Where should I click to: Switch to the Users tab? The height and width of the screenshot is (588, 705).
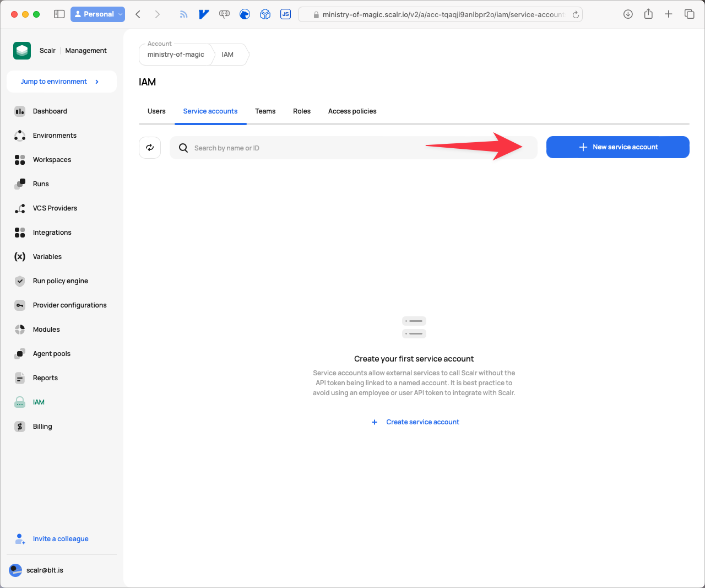(156, 111)
